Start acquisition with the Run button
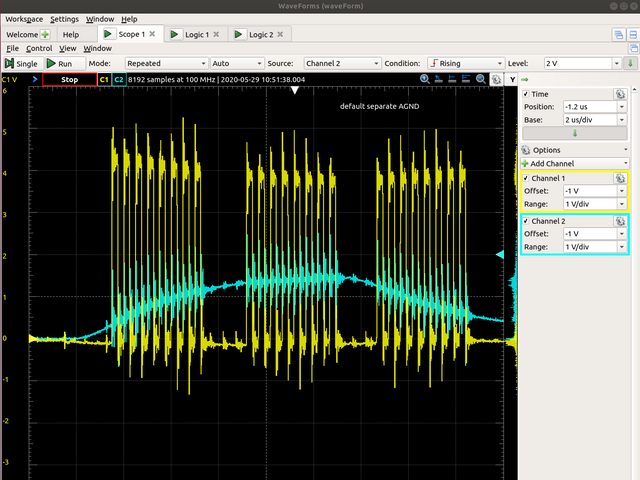Viewport: 640px width, 480px height. pyautogui.click(x=64, y=64)
